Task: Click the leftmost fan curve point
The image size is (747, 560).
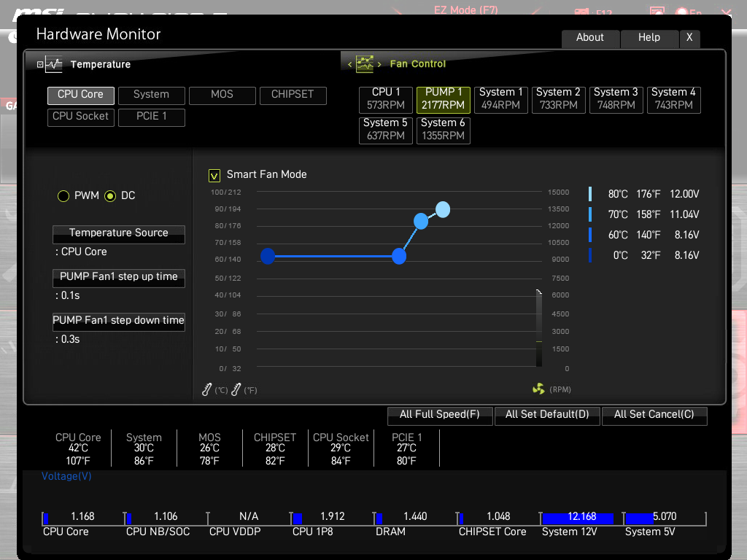Action: 268,256
